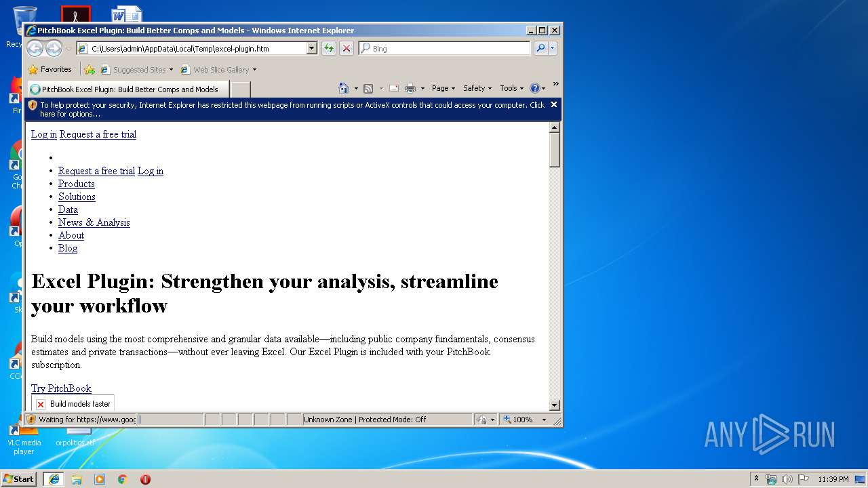Viewport: 868px width, 488px height.
Task: Open the Safety menu
Action: (x=477, y=88)
